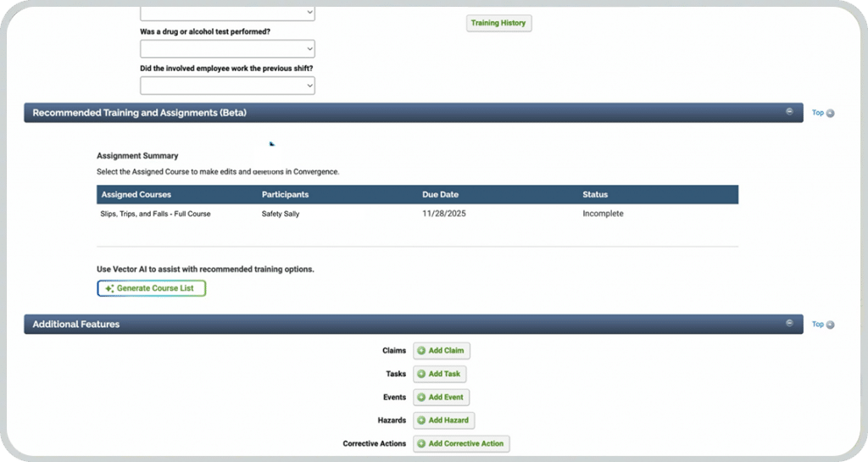Click the sparkle AI icon on Generate Course List

(108, 288)
